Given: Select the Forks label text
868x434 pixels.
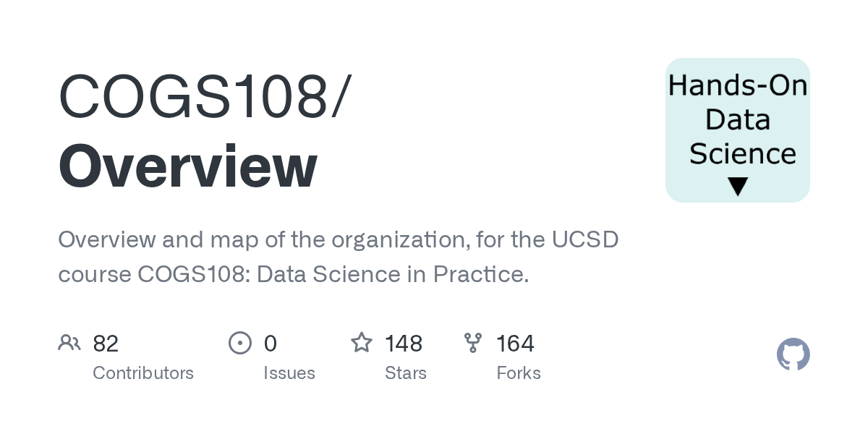Looking at the screenshot, I should point(519,373).
